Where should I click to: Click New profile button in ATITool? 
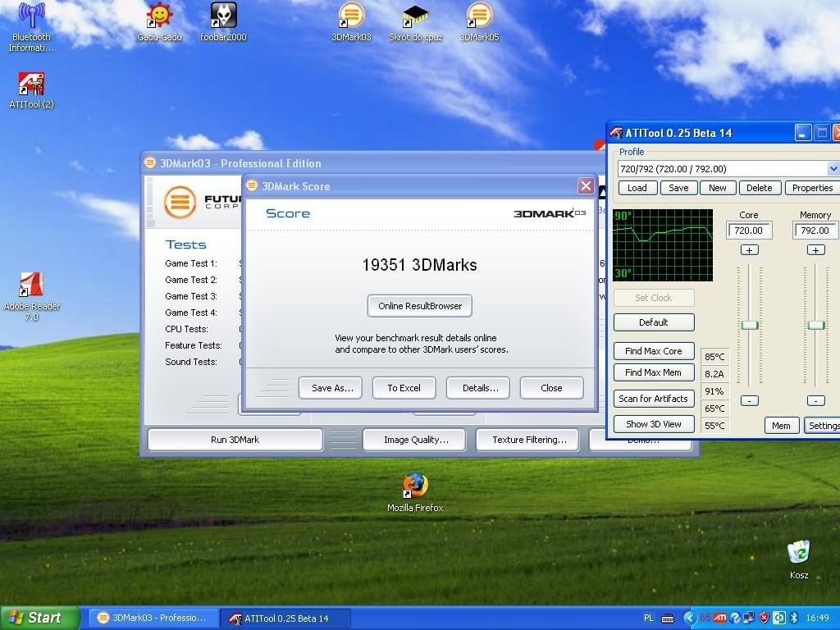pyautogui.click(x=717, y=188)
